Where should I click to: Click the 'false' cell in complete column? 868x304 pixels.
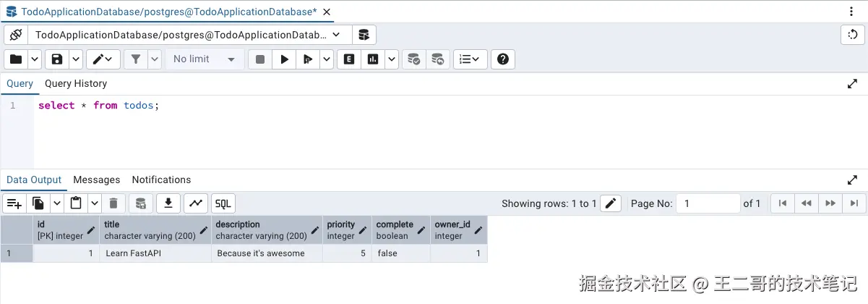401,253
